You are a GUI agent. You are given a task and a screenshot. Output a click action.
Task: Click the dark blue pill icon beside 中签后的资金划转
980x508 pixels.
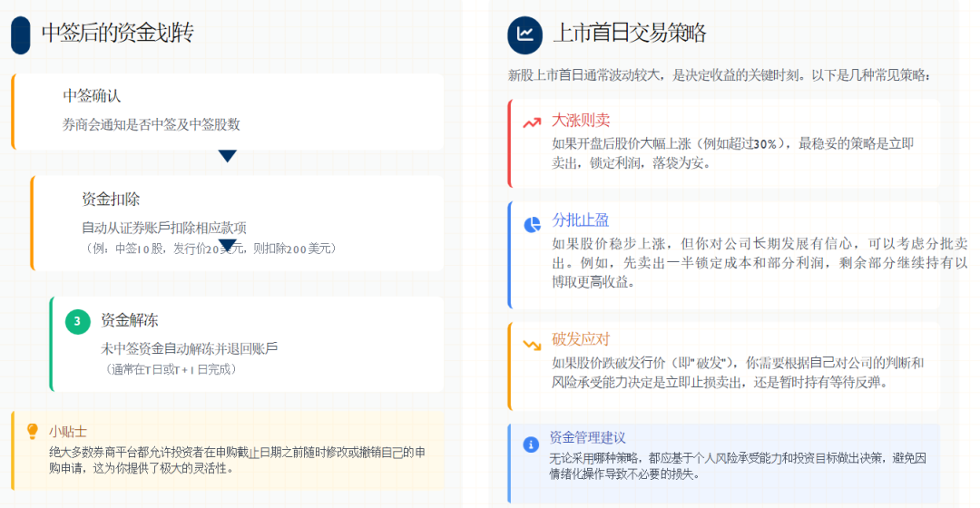point(21,35)
